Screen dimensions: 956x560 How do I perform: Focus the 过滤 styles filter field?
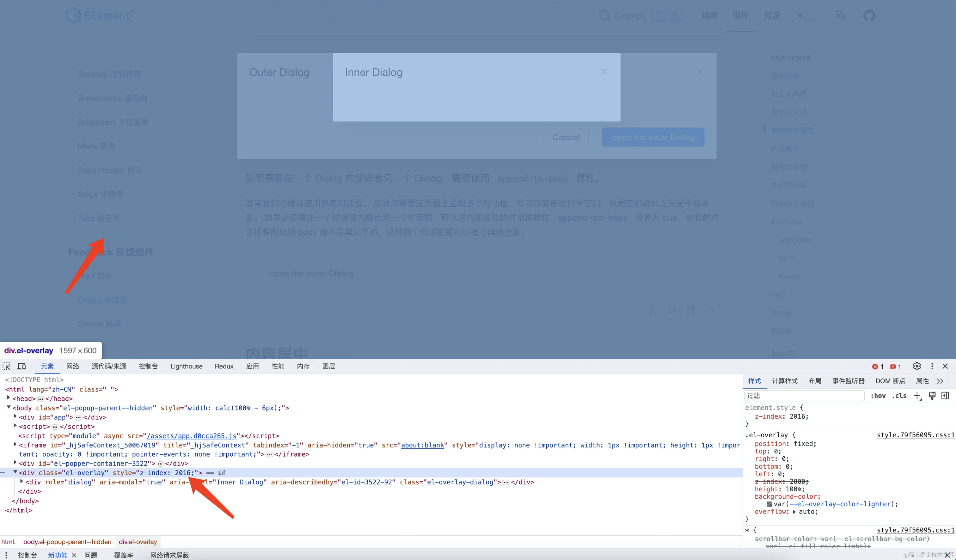(804, 396)
